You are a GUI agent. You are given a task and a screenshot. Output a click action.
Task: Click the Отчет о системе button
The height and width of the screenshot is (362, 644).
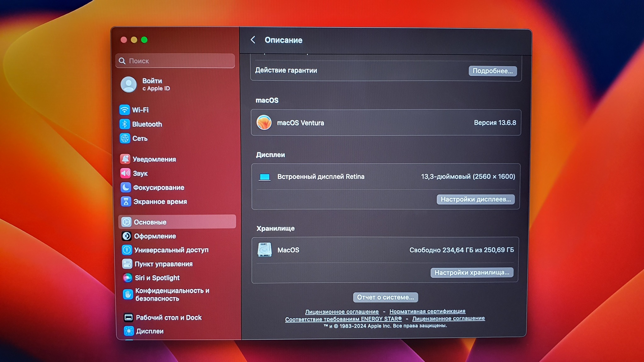click(x=385, y=297)
